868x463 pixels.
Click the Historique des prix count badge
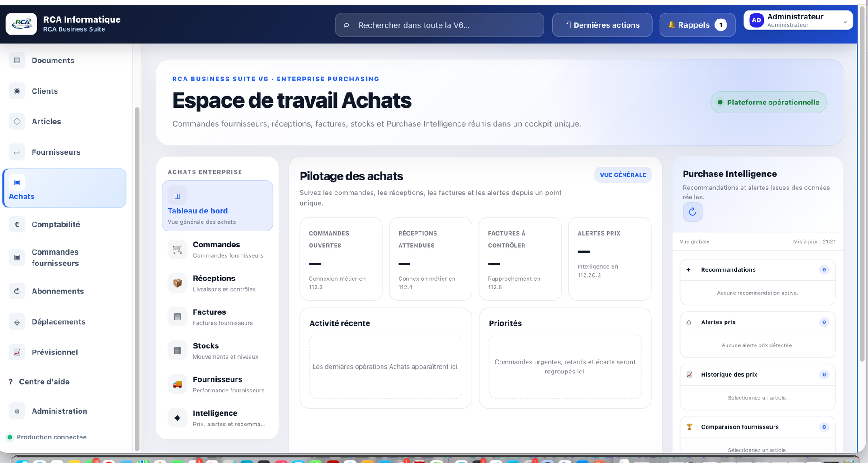click(x=824, y=375)
